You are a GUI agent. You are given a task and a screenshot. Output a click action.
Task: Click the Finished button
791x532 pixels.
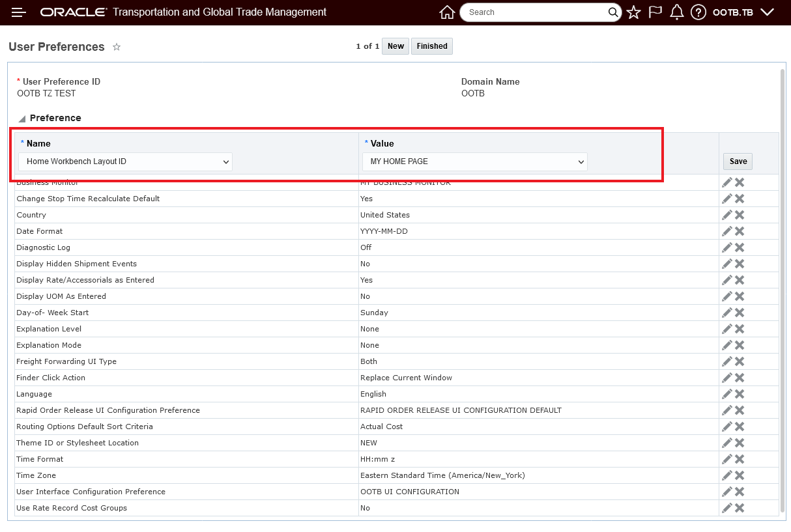[432, 46]
